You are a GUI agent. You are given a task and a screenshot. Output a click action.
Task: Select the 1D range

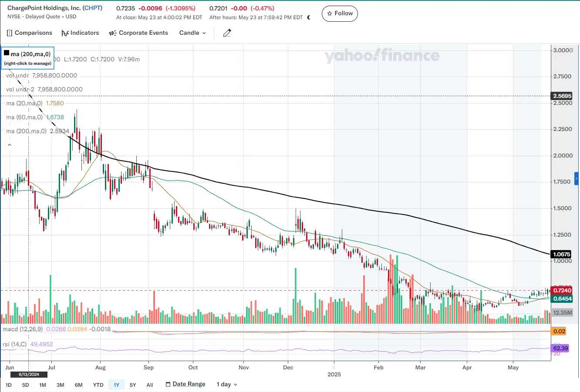pos(8,385)
